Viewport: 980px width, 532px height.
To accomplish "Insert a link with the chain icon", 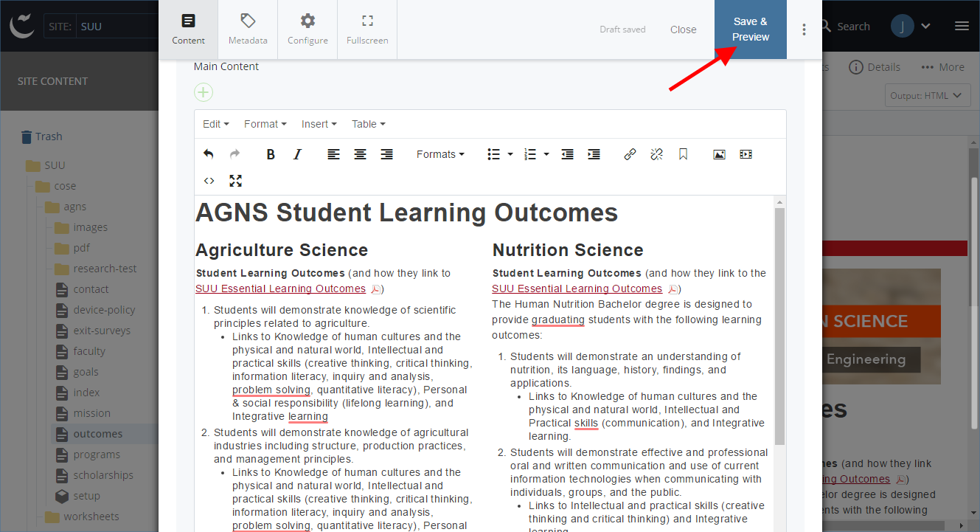I will [x=630, y=154].
